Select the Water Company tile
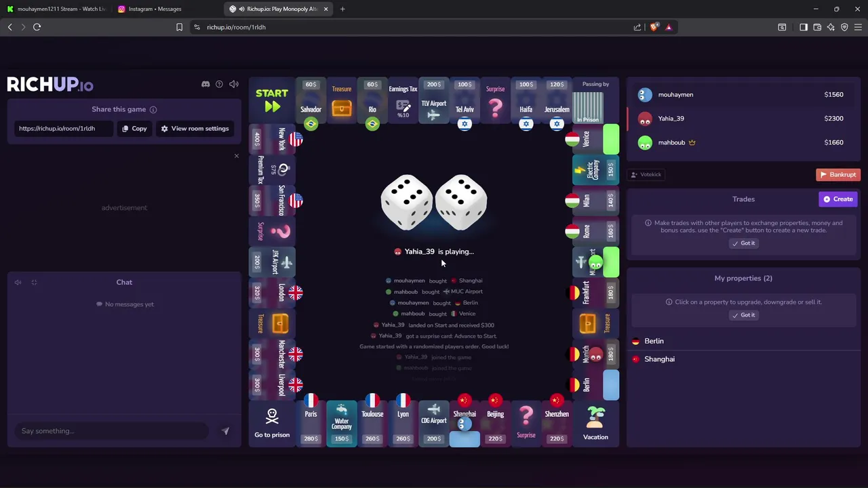868x488 pixels. (342, 424)
